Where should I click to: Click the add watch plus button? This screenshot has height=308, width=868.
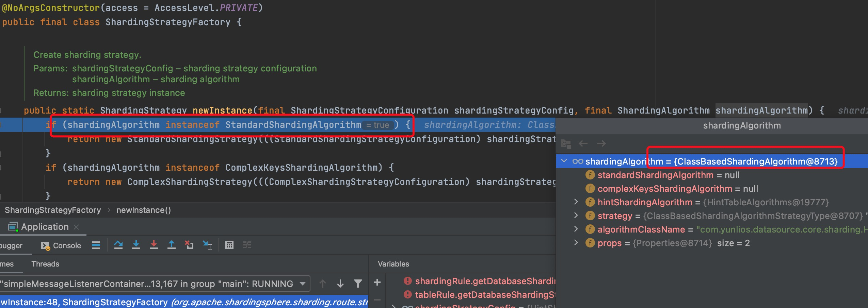(x=378, y=282)
